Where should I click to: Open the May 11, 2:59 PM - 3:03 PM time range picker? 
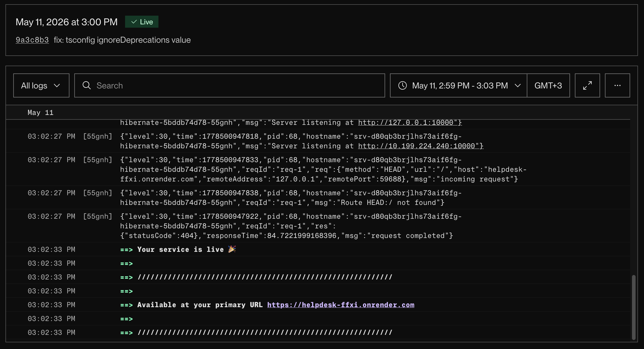tap(458, 85)
